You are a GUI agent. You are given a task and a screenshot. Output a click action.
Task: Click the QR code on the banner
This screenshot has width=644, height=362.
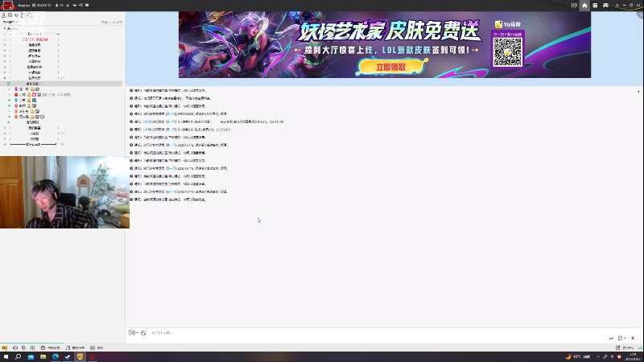point(508,52)
